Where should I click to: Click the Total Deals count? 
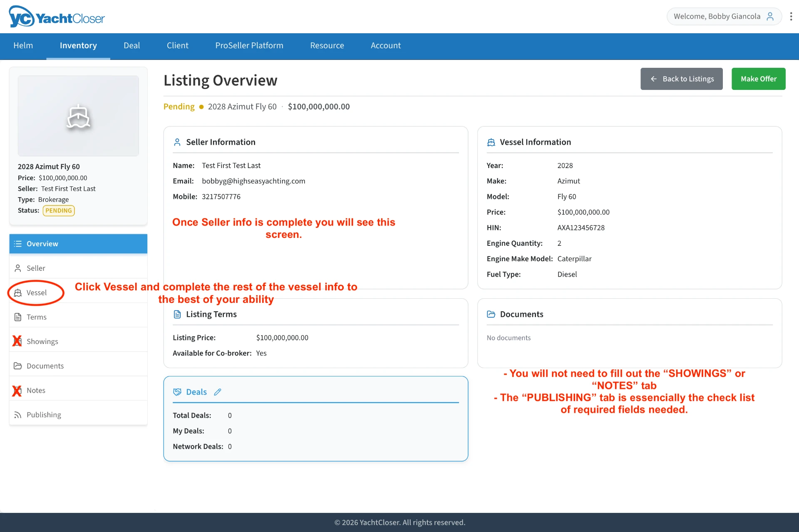tap(230, 416)
